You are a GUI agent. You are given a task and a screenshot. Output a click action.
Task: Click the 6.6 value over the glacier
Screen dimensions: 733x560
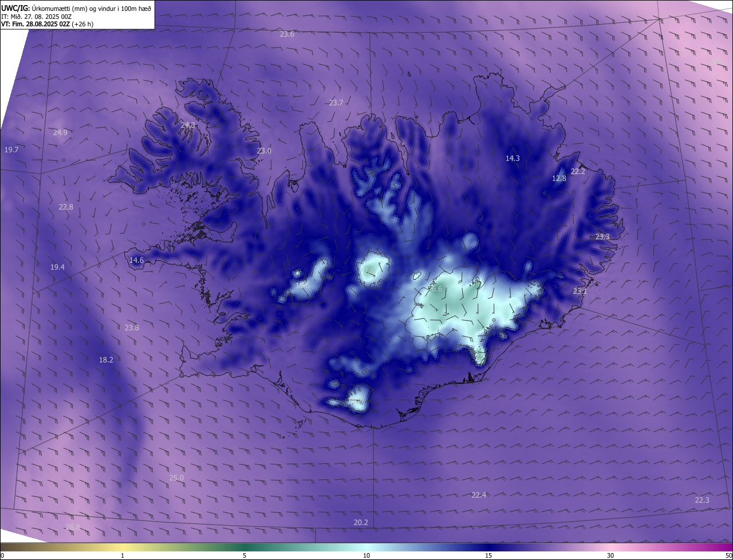(x=437, y=289)
